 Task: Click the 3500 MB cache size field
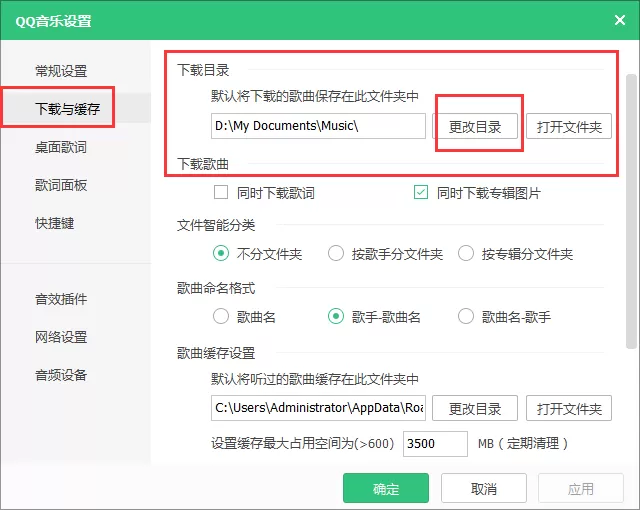pyautogui.click(x=435, y=443)
